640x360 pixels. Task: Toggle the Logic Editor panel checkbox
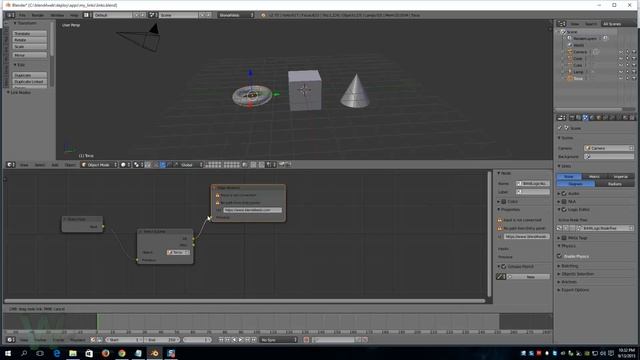tap(564, 209)
